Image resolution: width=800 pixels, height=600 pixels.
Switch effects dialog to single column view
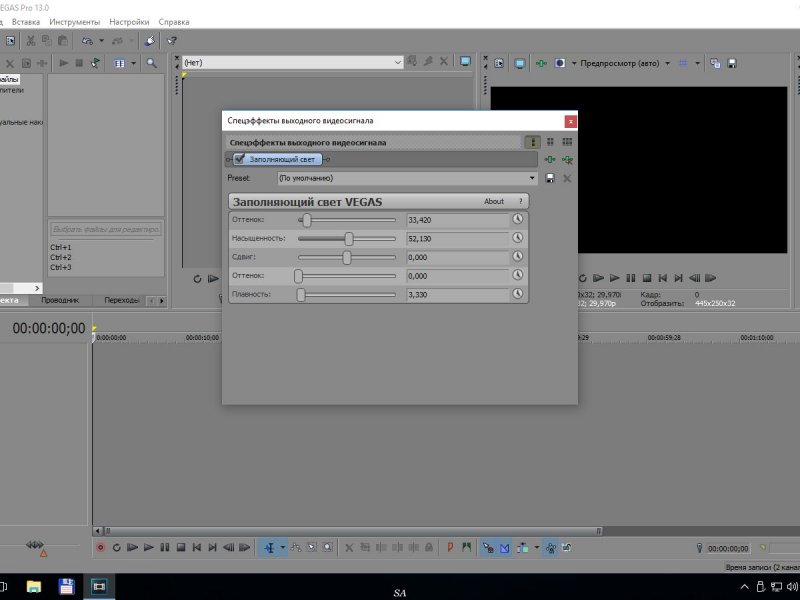point(533,142)
